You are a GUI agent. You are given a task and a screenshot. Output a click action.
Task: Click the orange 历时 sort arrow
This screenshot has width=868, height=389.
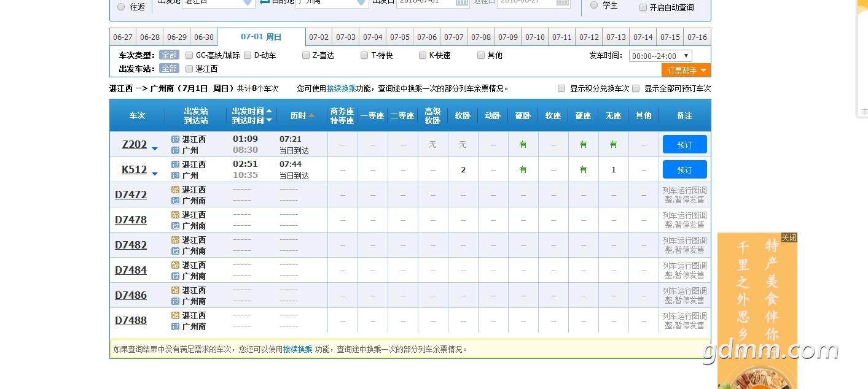[x=311, y=115]
